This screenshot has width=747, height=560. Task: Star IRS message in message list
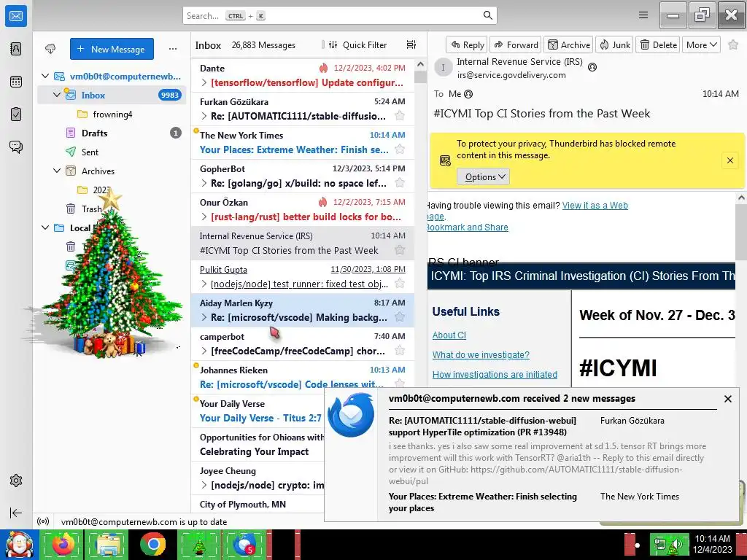pyautogui.click(x=400, y=250)
